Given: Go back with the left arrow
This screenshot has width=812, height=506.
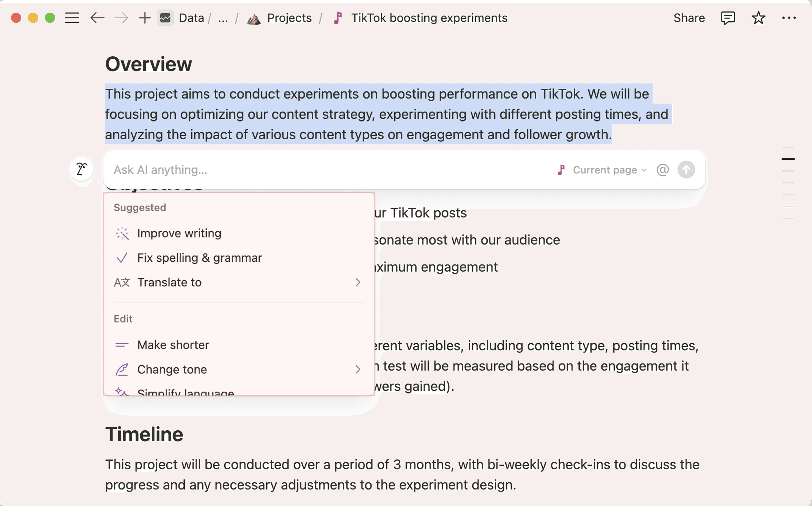Looking at the screenshot, I should click(97, 18).
